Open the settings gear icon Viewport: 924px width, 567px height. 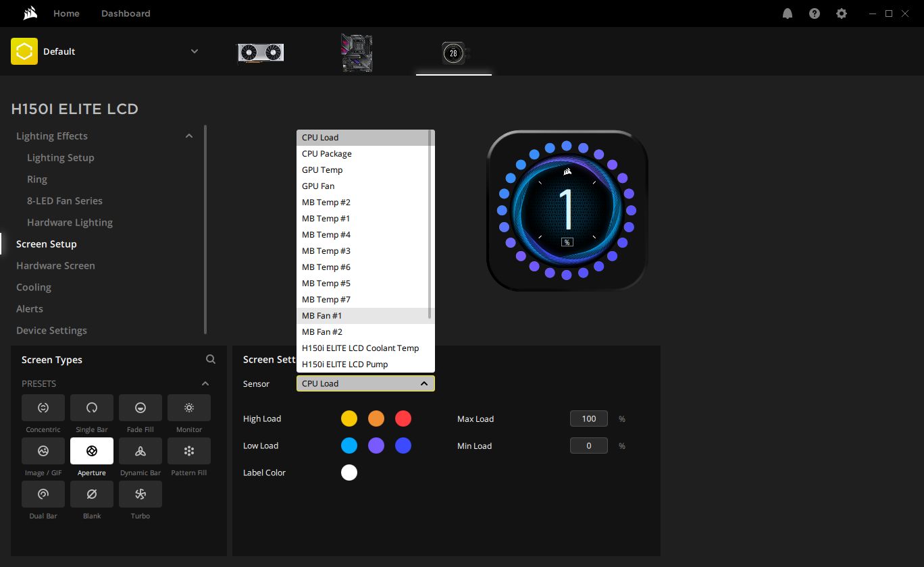point(842,13)
